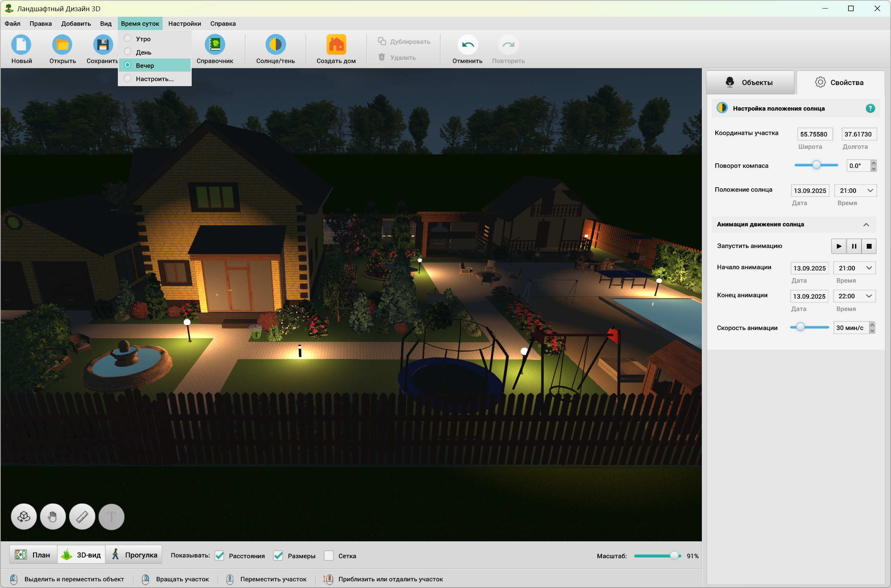Click the Широта coordinate input field

[814, 134]
